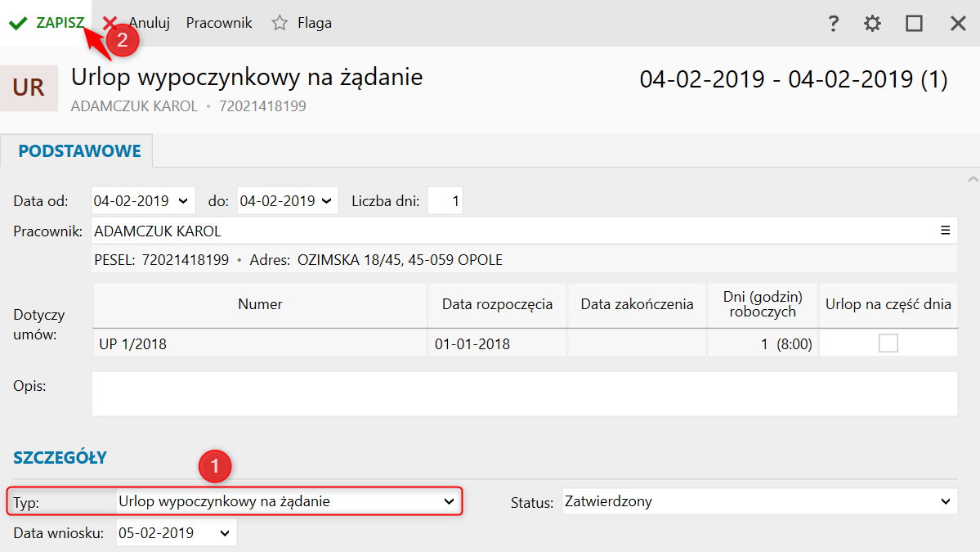This screenshot has width=980, height=552.
Task: Select the UP 1/2018 contract row
Action: (260, 343)
